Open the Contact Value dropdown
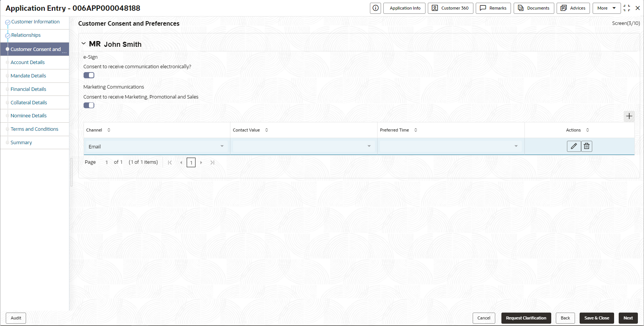This screenshot has width=644, height=326. point(304,146)
